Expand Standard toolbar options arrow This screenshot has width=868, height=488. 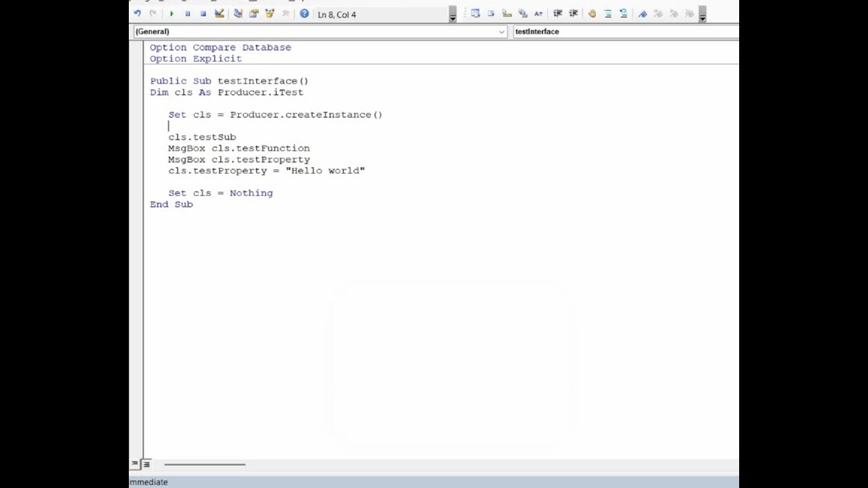(452, 14)
